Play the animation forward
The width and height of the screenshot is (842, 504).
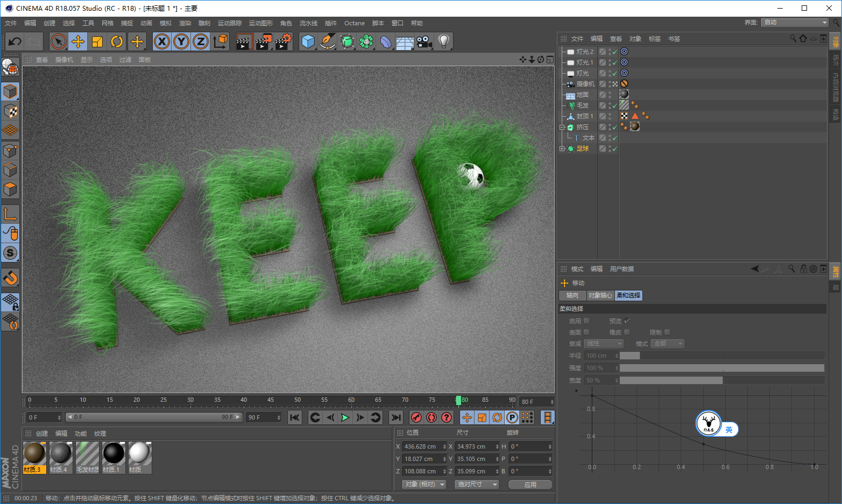coord(345,417)
